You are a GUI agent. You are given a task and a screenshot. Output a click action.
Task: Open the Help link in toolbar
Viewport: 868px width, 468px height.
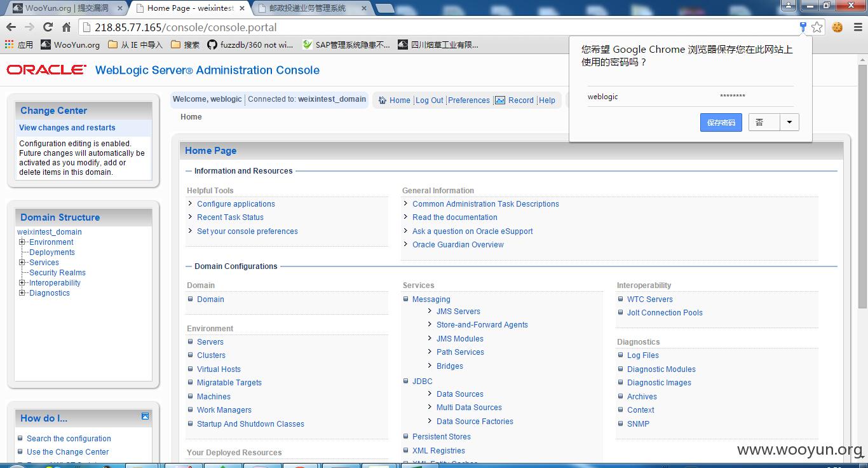[x=547, y=100]
